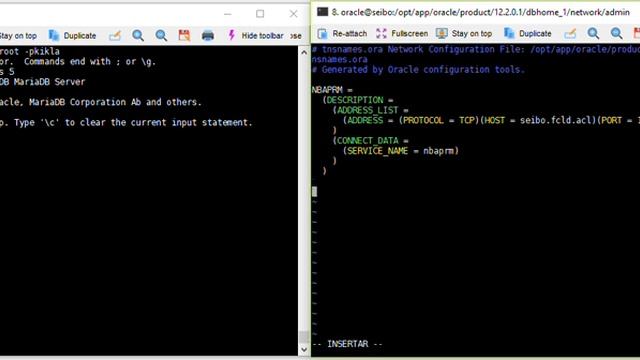Image resolution: width=640 pixels, height=360 pixels.
Task: Click printer icon in left terminal toolbar
Action: (208, 36)
